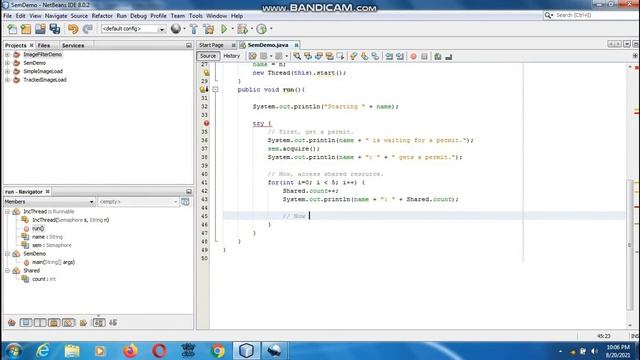Click the Stop Macro Recording icon
Screen dimensions: 640x360
(424, 56)
